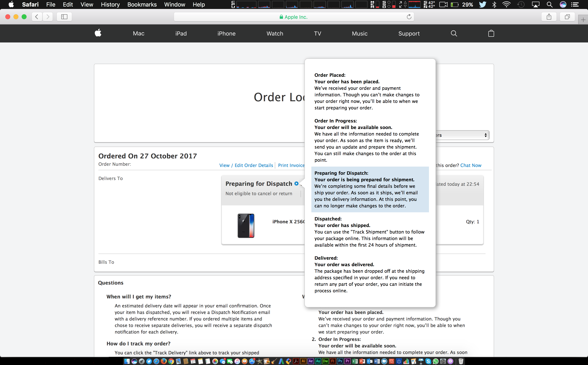The image size is (588, 365).
Task: Open the site search magnifier icon
Action: pyautogui.click(x=454, y=33)
